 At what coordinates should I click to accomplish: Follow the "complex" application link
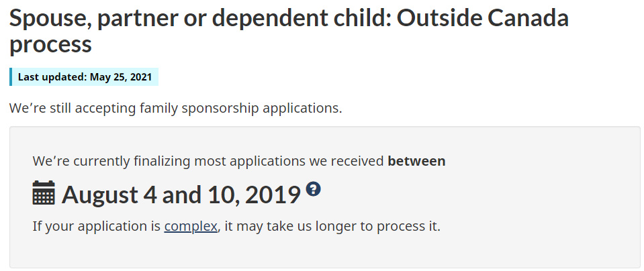pyautogui.click(x=191, y=226)
